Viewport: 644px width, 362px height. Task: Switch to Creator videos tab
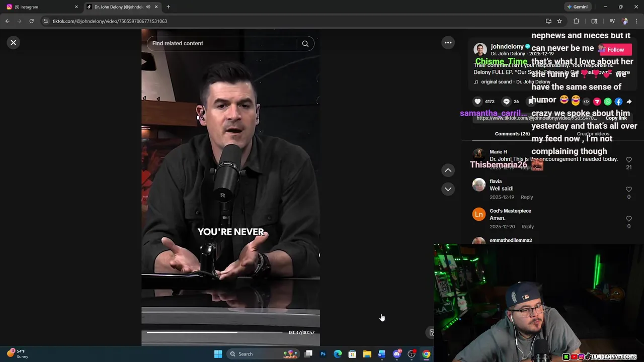[x=593, y=134]
